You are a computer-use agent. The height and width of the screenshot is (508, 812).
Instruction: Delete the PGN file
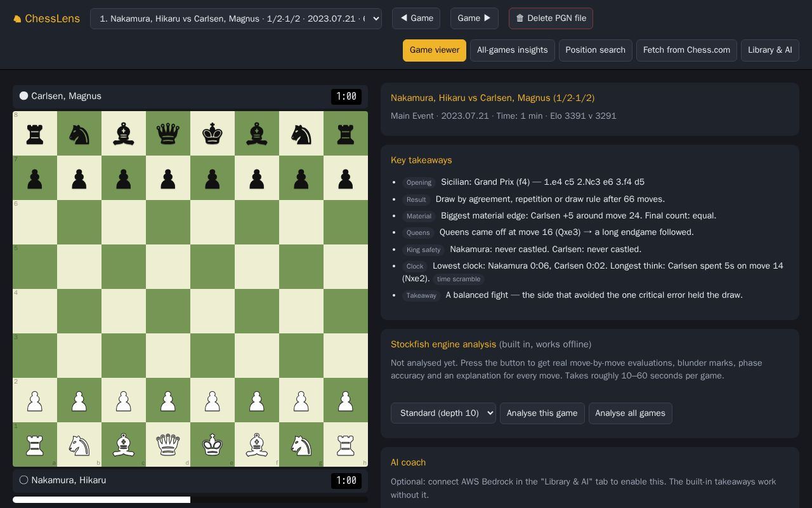click(x=551, y=18)
